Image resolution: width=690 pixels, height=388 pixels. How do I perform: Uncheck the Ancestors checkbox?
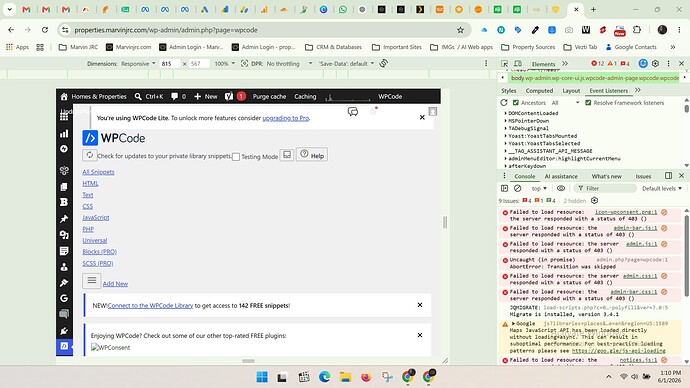pos(516,102)
